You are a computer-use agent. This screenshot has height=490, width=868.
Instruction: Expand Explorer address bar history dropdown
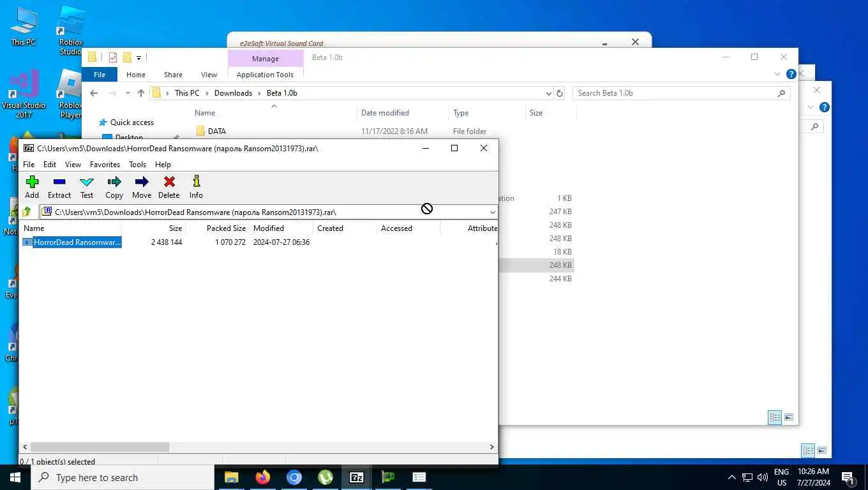(x=549, y=93)
